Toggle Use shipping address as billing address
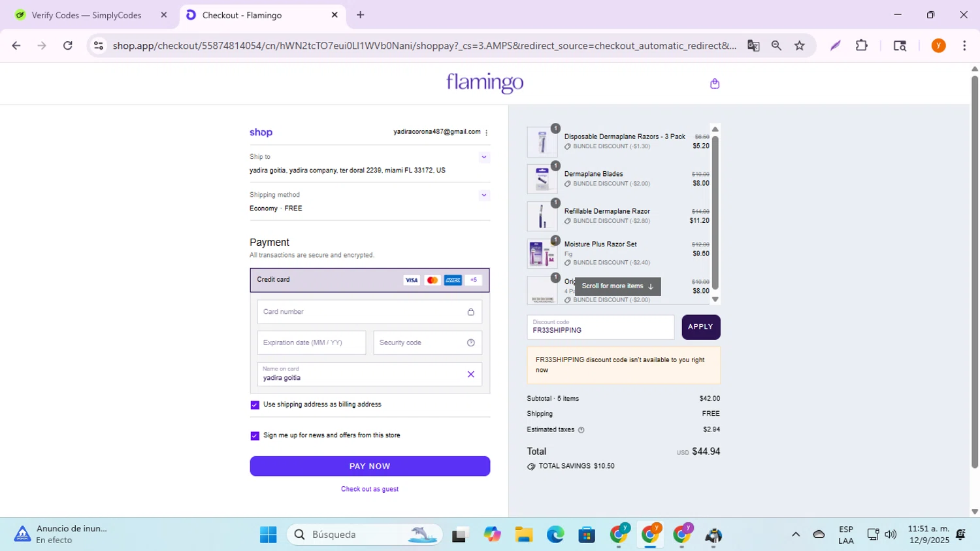Viewport: 980px width, 551px height. point(255,405)
